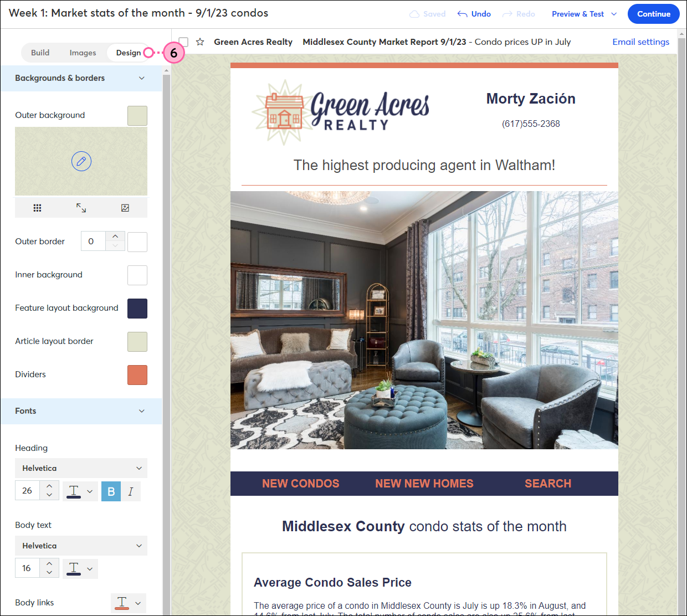Click the Inner background color swatch
The height and width of the screenshot is (616, 687).
(137, 275)
